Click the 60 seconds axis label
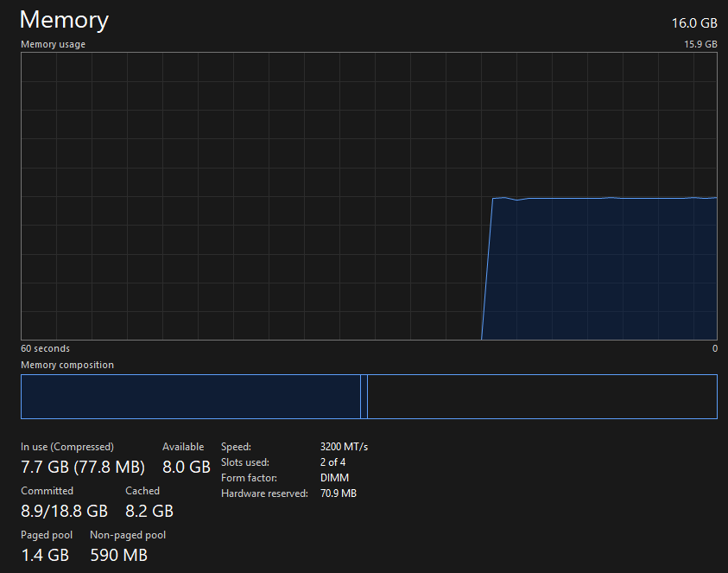 coord(45,348)
